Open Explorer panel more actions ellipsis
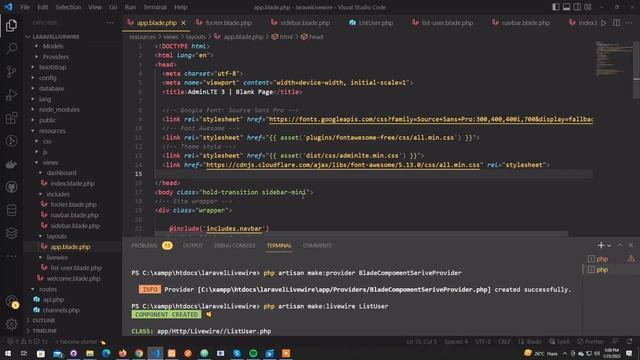This screenshot has width=640, height=360. 110,23
